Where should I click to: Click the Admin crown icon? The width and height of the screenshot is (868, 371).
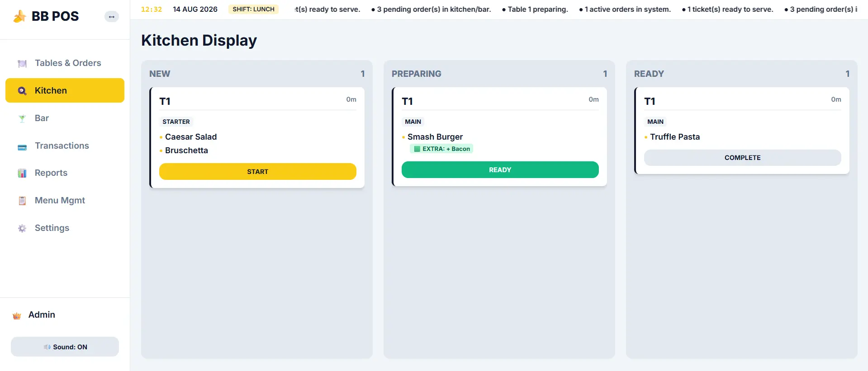17,315
